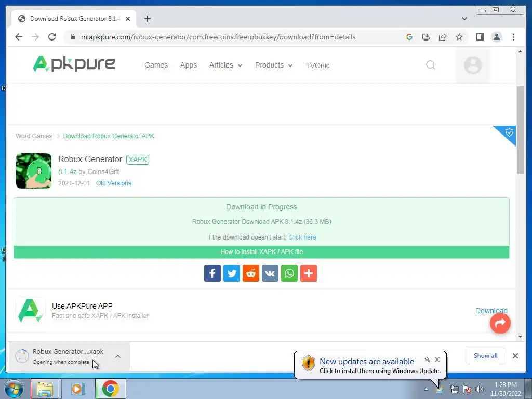Click the APKPure APP icon
The width and height of the screenshot is (532, 399).
pyautogui.click(x=31, y=311)
